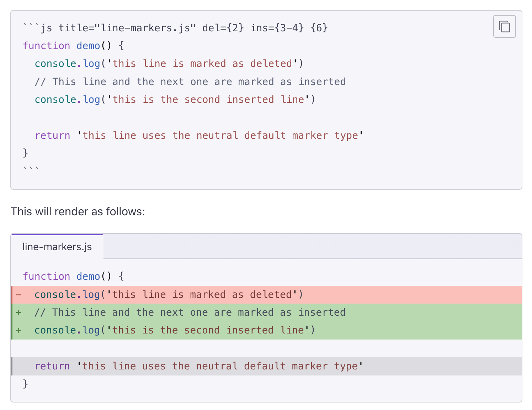Click ins={3-4} in the code fence line
The height and width of the screenshot is (410, 532).
[x=277, y=28]
